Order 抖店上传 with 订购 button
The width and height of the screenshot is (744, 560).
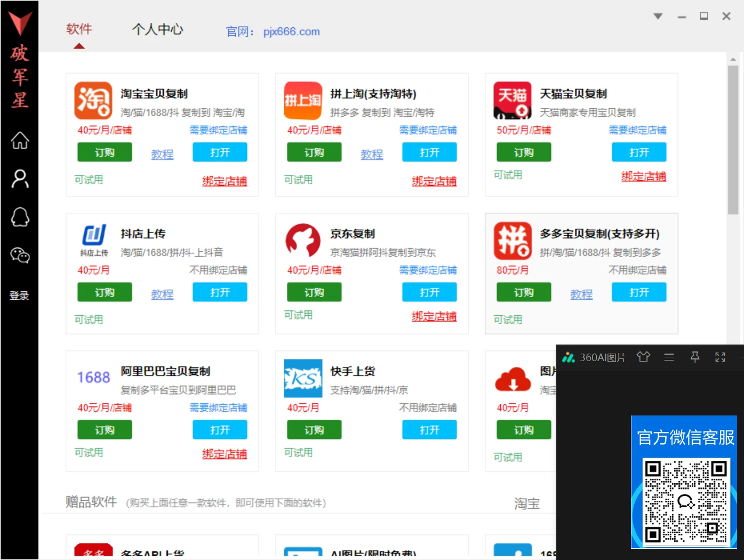105,292
